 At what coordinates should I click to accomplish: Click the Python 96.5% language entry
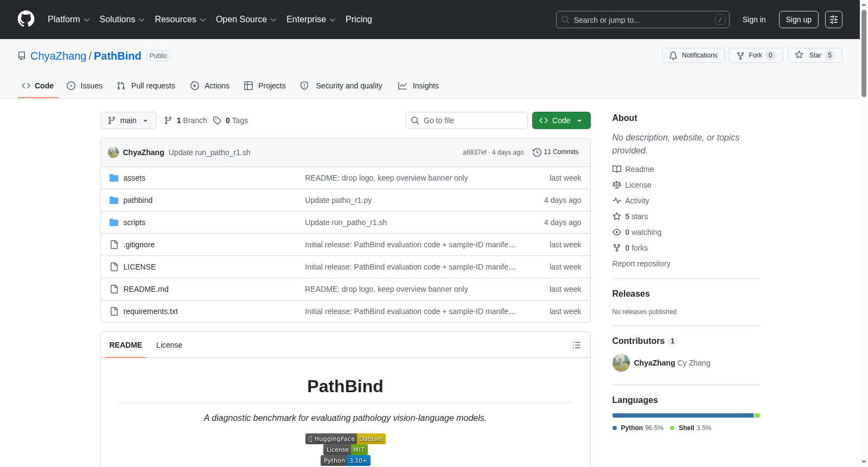pos(638,428)
